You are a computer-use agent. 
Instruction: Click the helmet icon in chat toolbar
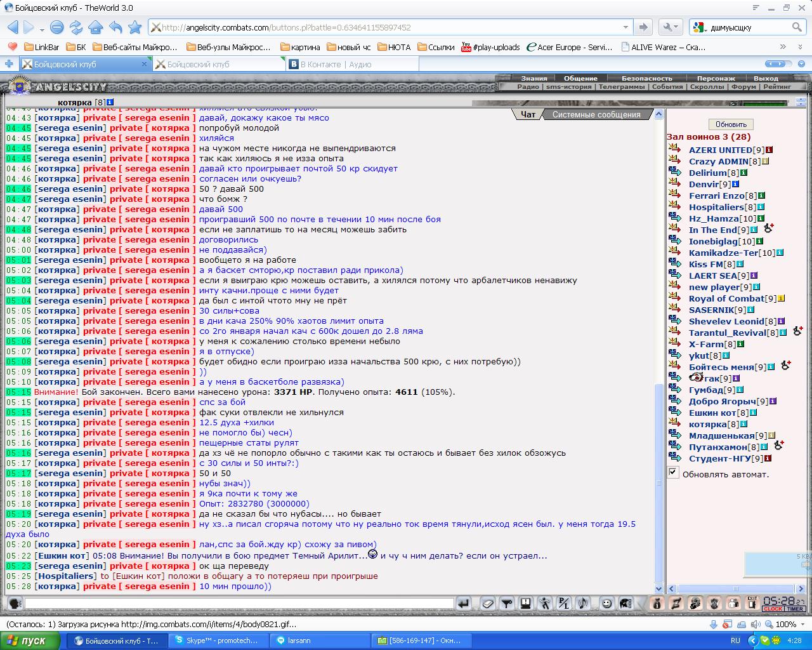point(625,603)
